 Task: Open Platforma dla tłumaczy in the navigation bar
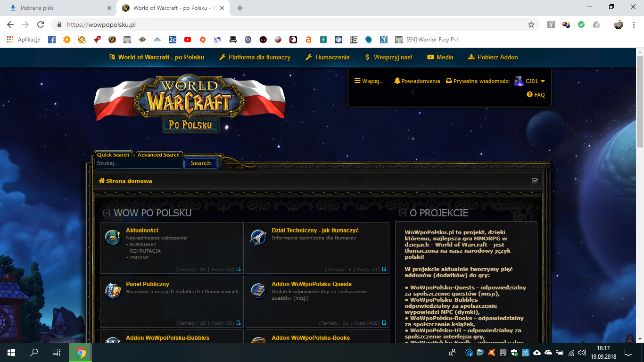coord(255,57)
